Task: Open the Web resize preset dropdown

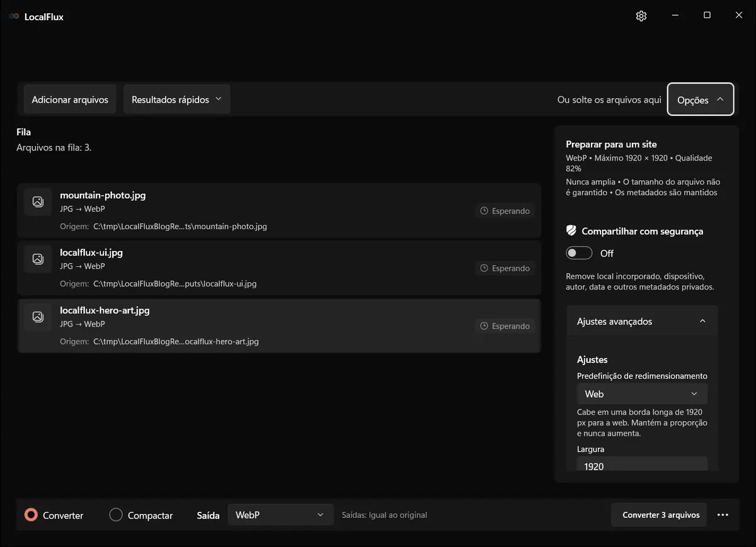Action: pos(642,394)
